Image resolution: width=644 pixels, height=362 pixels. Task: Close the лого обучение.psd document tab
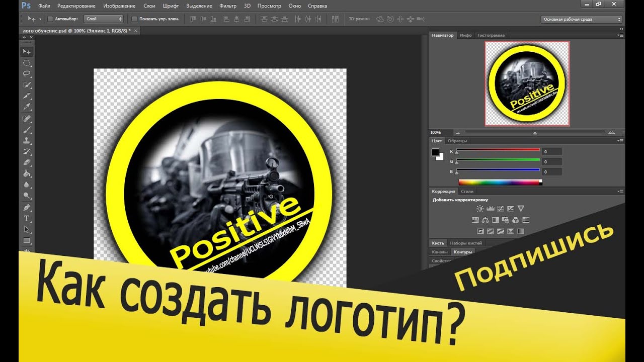click(x=135, y=31)
